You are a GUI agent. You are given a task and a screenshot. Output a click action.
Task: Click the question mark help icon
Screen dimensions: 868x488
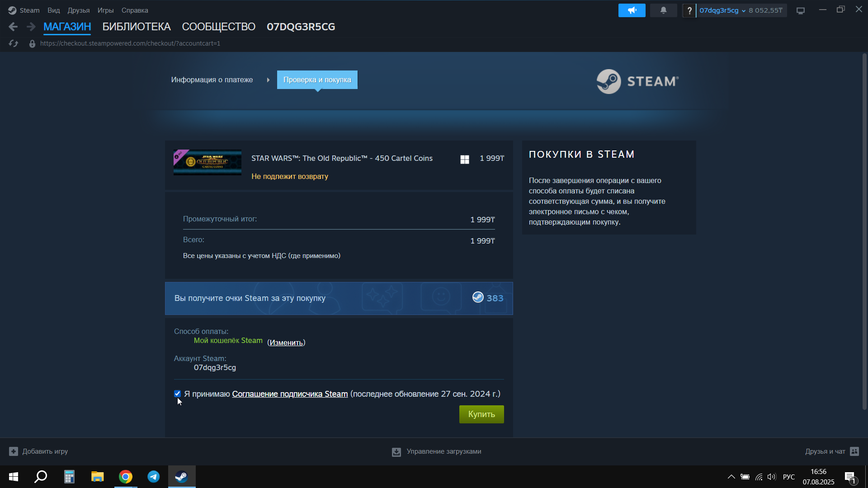coord(689,10)
